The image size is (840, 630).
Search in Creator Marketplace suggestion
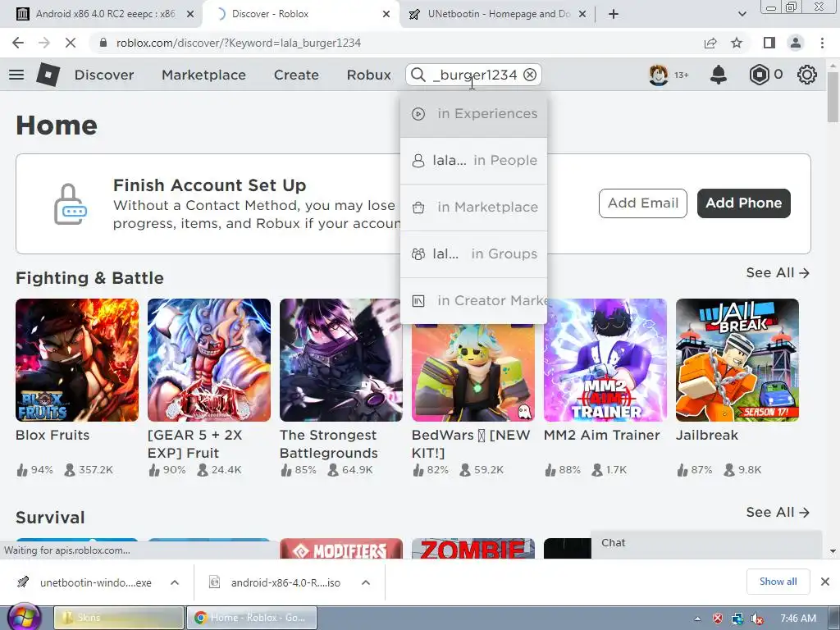pos(473,300)
